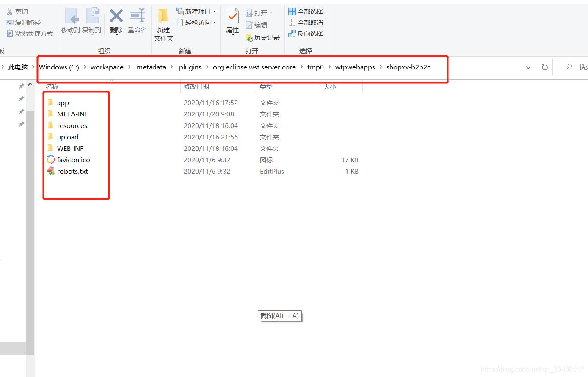Click the META-INF folder icon
588x377 pixels.
pos(50,114)
